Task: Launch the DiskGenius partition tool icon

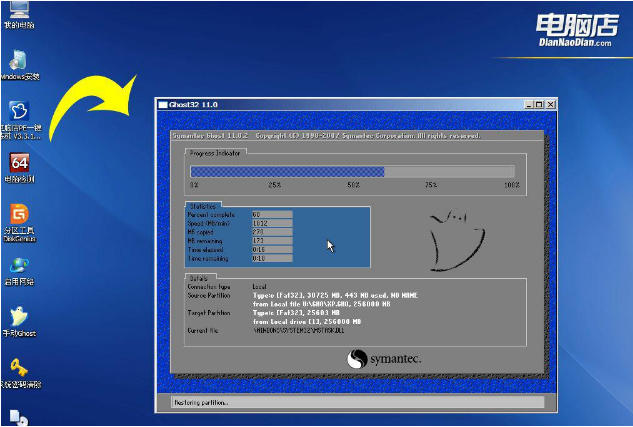Action: tap(18, 216)
